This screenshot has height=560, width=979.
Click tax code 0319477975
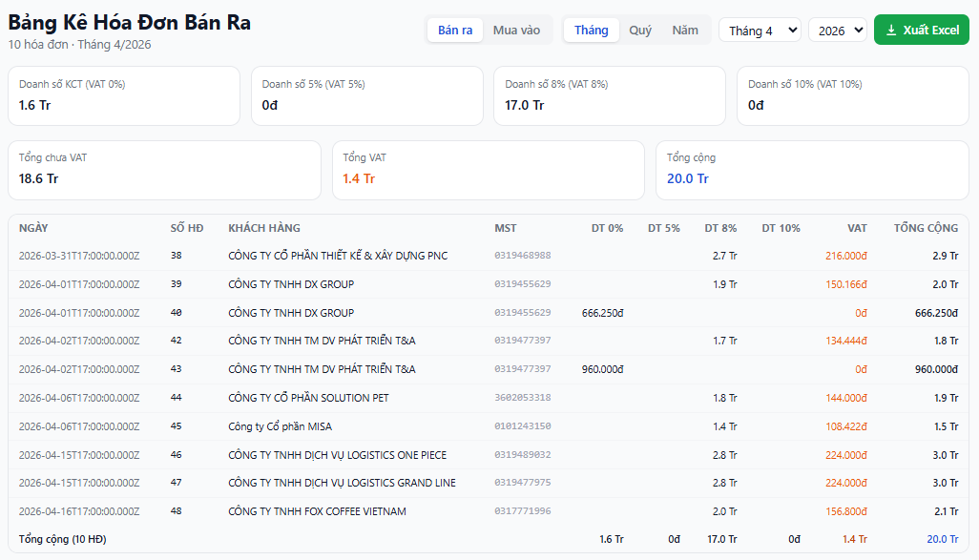pyautogui.click(x=523, y=483)
